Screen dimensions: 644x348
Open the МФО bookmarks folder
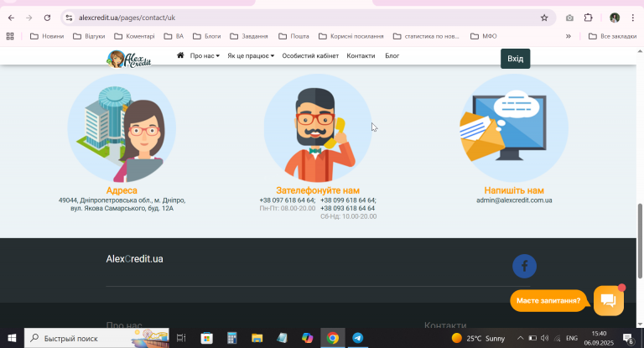483,36
